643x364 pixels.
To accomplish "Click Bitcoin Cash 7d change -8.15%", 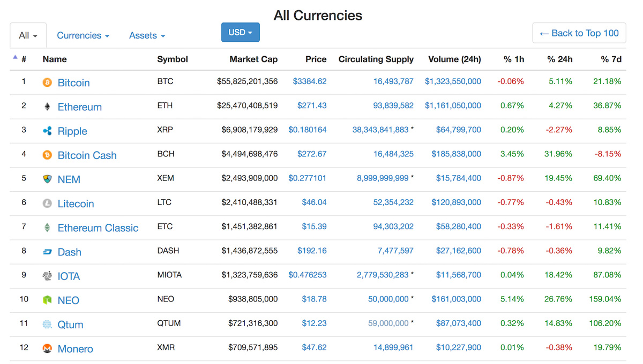I will click(x=608, y=154).
